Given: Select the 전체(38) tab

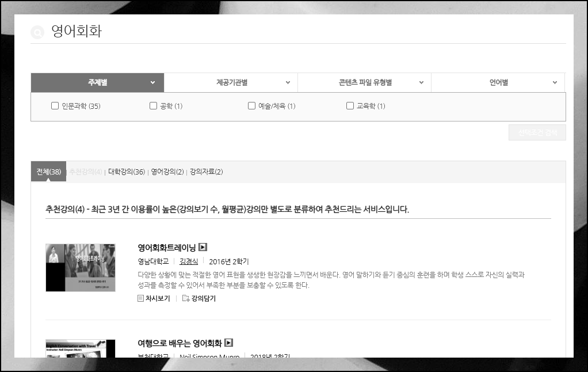Looking at the screenshot, I should [x=49, y=172].
